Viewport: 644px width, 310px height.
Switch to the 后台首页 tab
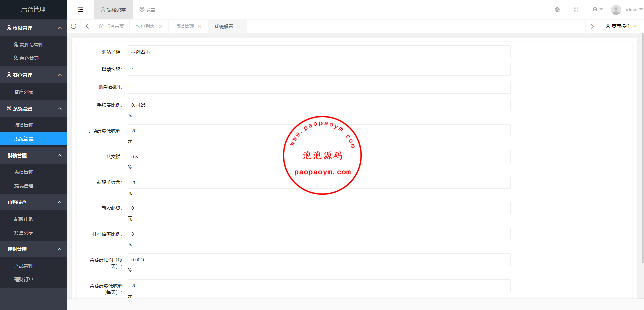(112, 26)
